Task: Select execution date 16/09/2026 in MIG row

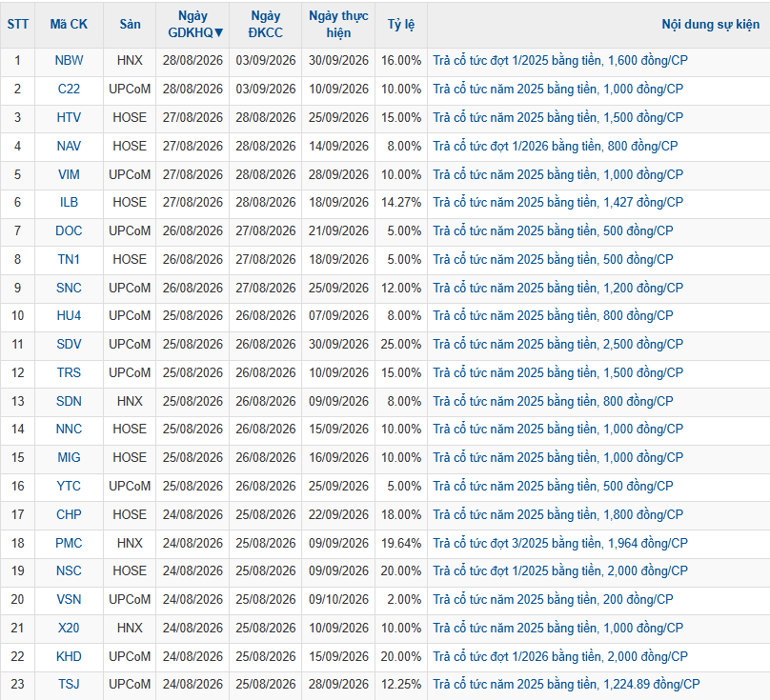Action: tap(338, 457)
